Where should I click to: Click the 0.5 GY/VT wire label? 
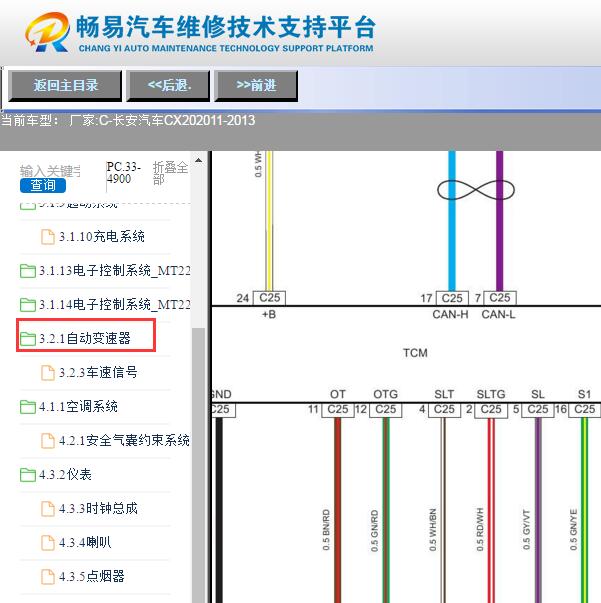coord(526,530)
